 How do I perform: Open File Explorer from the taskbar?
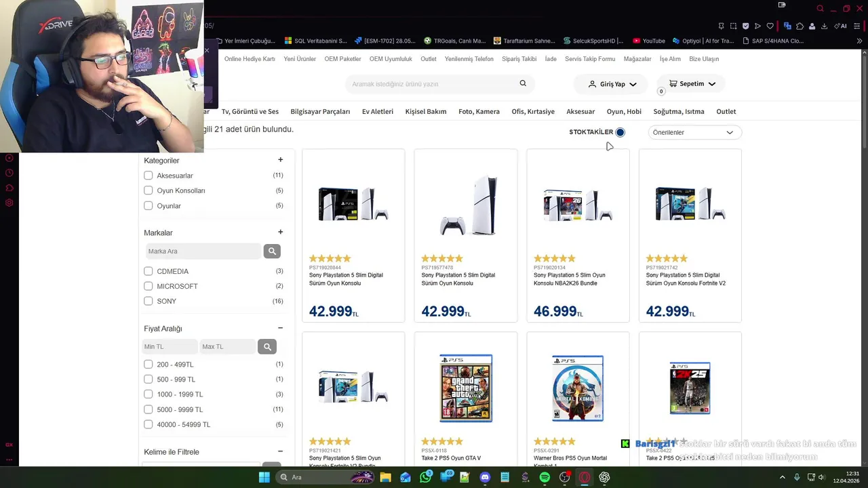[x=385, y=477]
